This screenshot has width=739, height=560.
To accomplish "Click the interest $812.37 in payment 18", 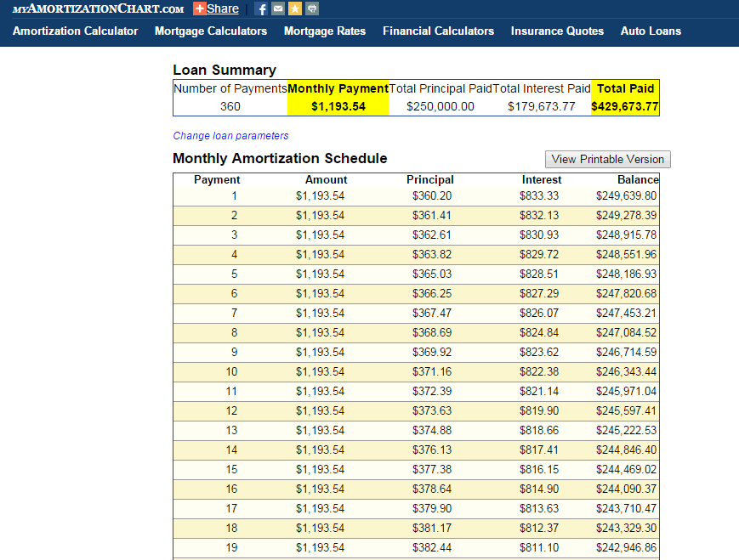I will point(539,529).
